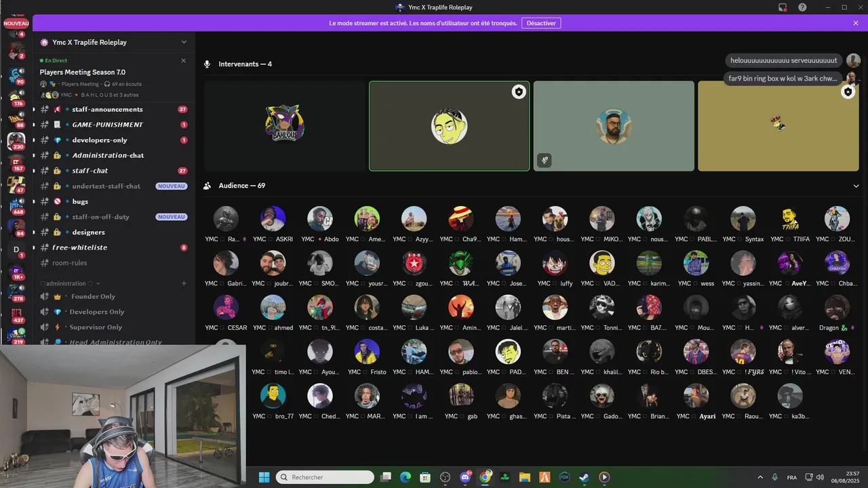Select the green-highlighted speaking speaker tile
Viewport: 868px width, 488px height.
449,126
